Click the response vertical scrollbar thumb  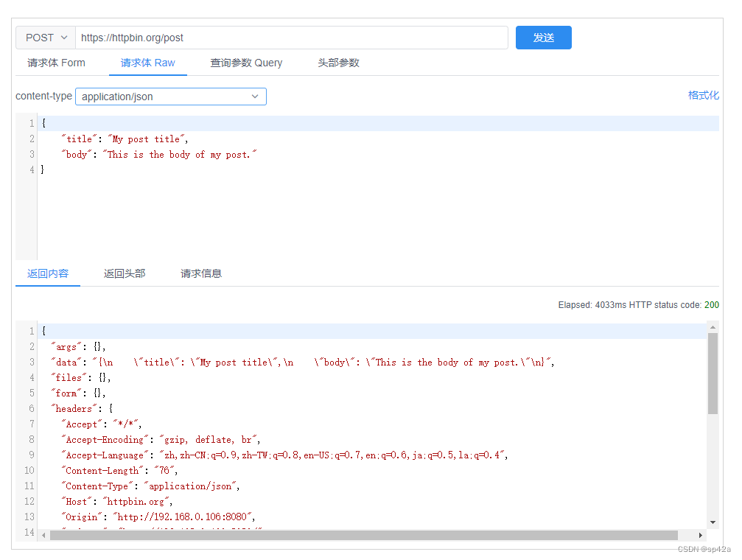tap(713, 374)
